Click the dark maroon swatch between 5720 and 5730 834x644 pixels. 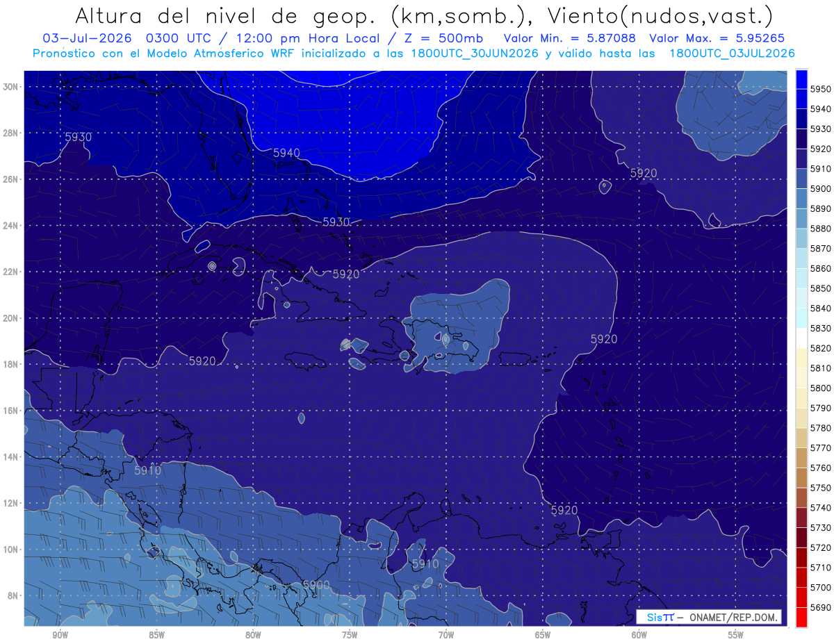coord(801,537)
